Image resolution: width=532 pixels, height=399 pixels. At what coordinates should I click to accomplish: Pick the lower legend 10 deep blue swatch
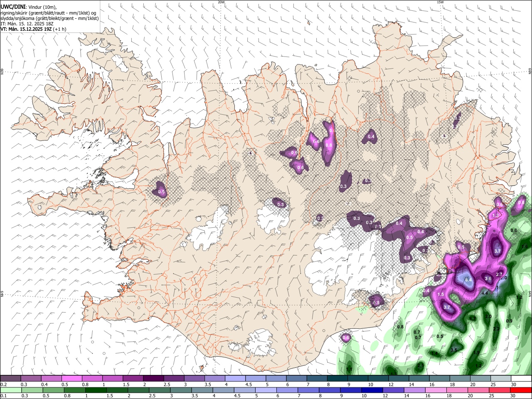(372, 390)
